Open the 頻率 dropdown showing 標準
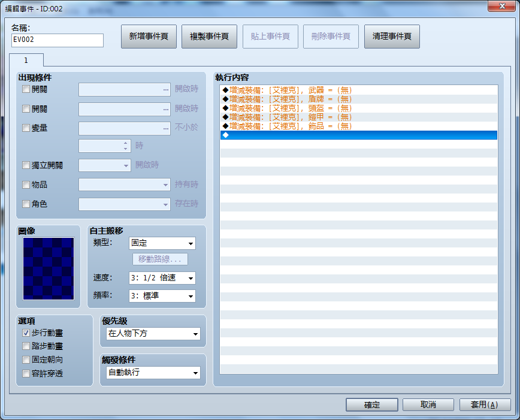This screenshot has width=520, height=420. 162,296
